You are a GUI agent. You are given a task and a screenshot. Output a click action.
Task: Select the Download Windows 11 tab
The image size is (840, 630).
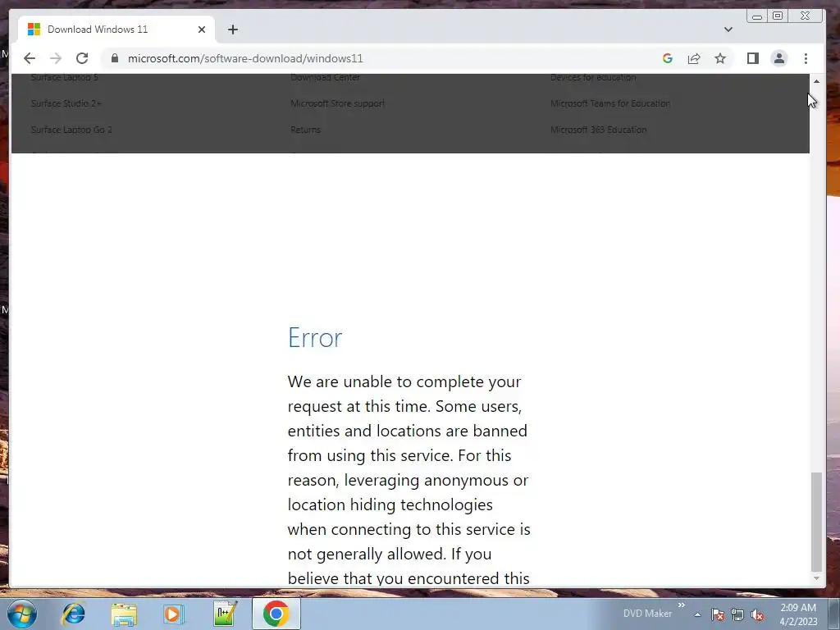(116, 30)
